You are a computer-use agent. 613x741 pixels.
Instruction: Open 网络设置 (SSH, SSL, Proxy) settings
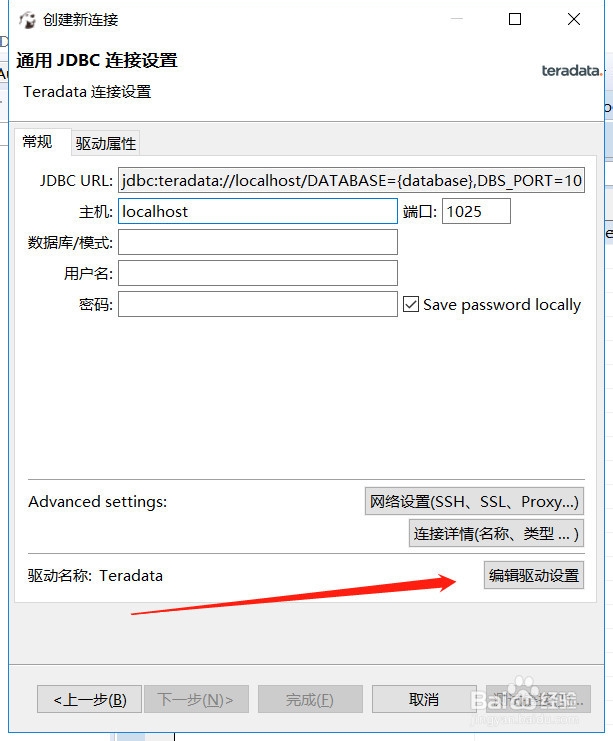click(x=474, y=501)
